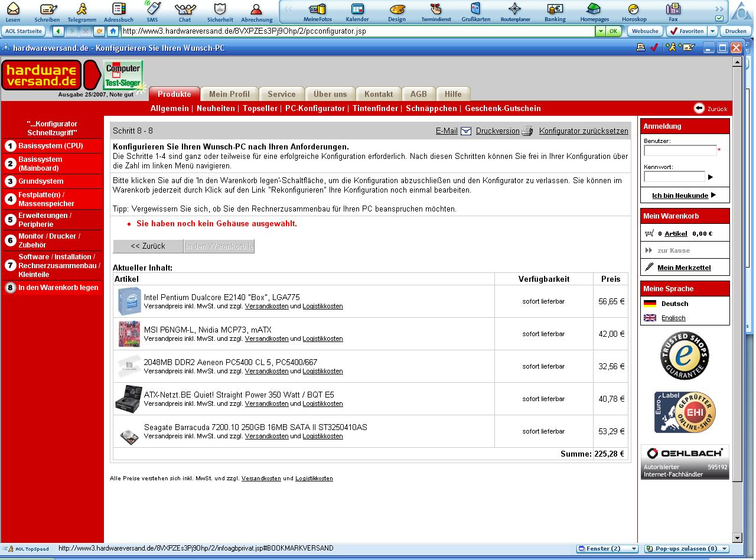Image resolution: width=756 pixels, height=560 pixels.
Task: Open the Sicherheit shield icon
Action: tap(220, 9)
